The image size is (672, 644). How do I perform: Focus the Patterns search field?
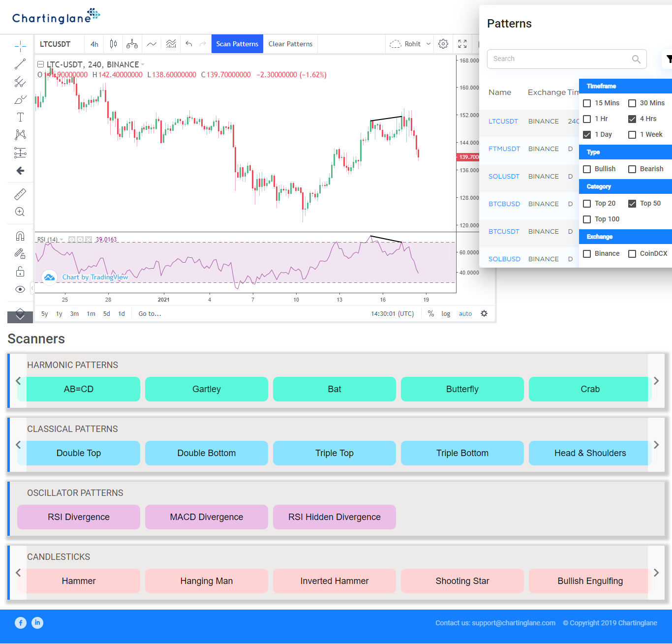567,59
